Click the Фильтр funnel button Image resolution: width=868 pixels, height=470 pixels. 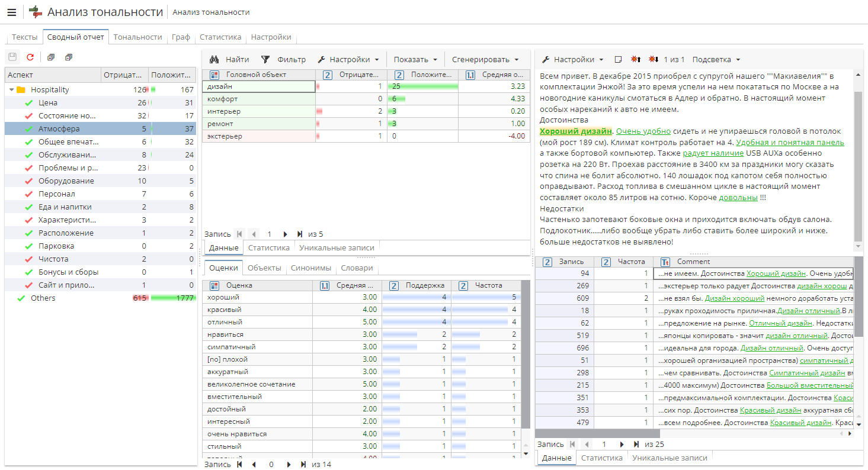click(x=283, y=59)
